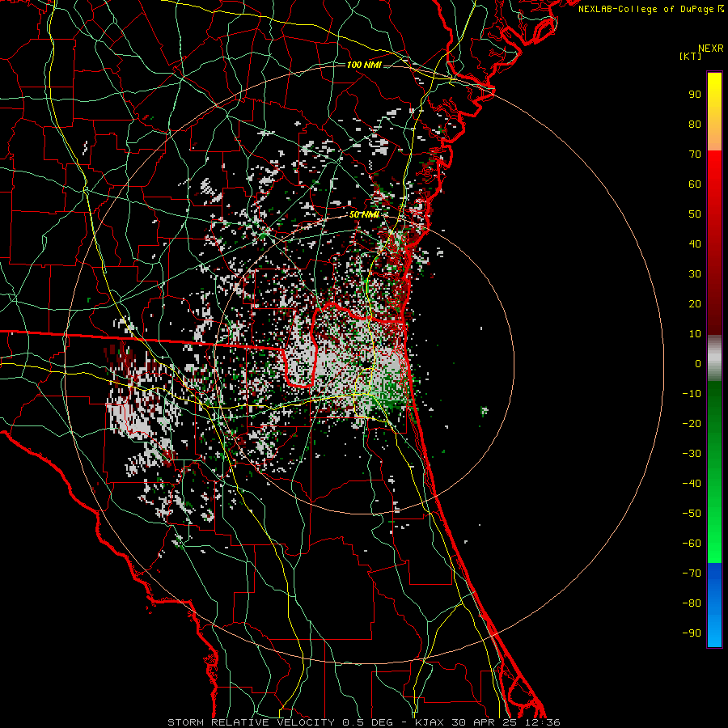
Task: Click the -80 value on the velocity scale
Action: click(x=692, y=603)
